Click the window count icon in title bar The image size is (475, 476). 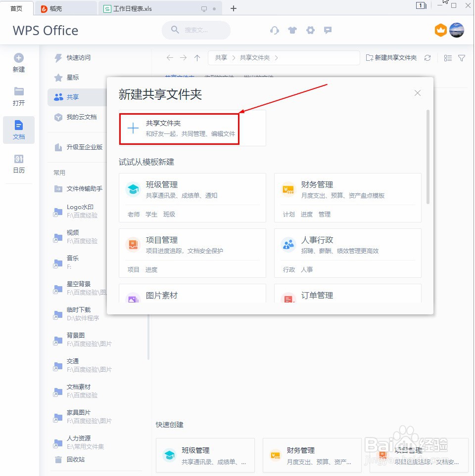coord(421,5)
